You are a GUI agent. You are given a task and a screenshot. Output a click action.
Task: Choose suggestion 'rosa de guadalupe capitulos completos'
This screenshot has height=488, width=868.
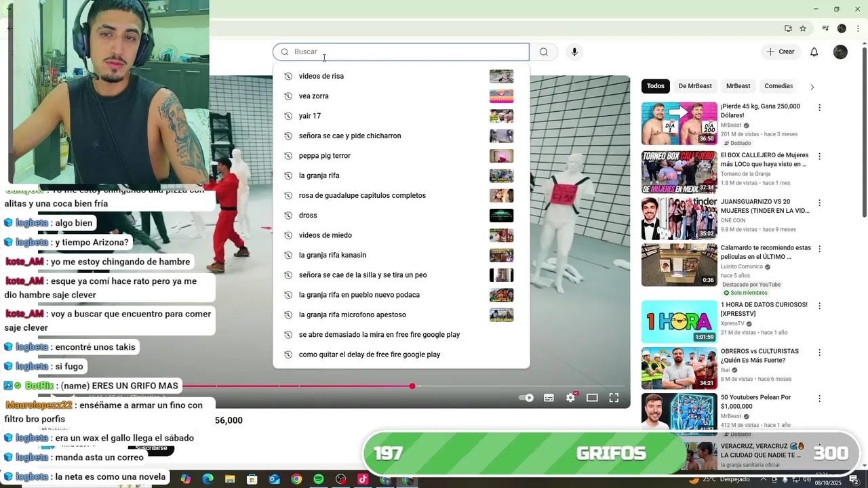click(x=401, y=195)
